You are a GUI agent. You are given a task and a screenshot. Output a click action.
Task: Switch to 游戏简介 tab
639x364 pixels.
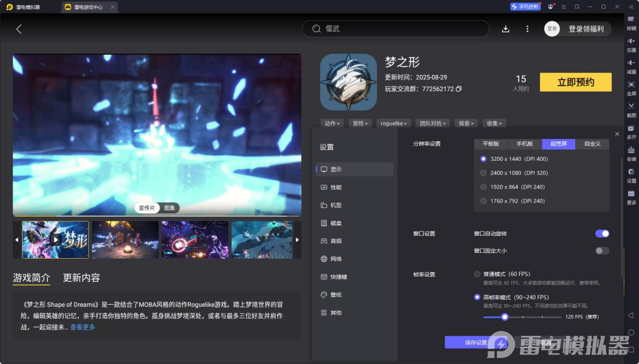click(x=31, y=278)
